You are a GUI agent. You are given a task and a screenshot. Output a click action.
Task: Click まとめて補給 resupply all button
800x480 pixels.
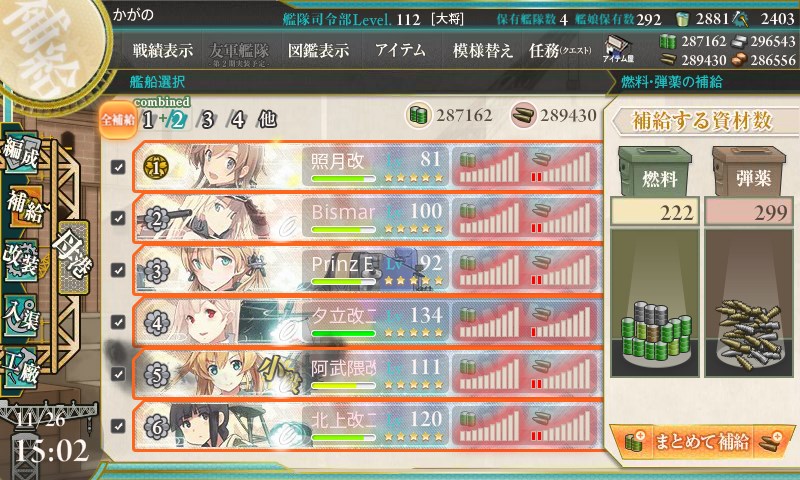tap(702, 441)
